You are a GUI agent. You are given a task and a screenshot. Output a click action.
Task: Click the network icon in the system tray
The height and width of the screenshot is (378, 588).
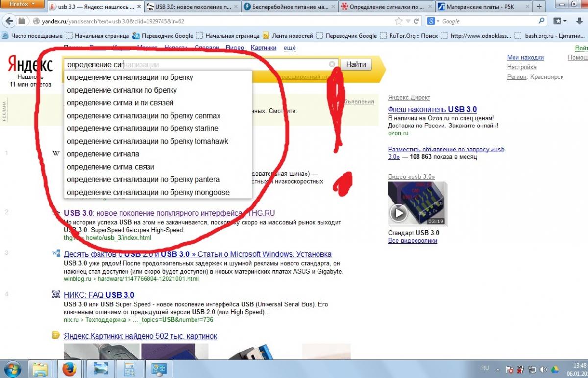coord(532,369)
